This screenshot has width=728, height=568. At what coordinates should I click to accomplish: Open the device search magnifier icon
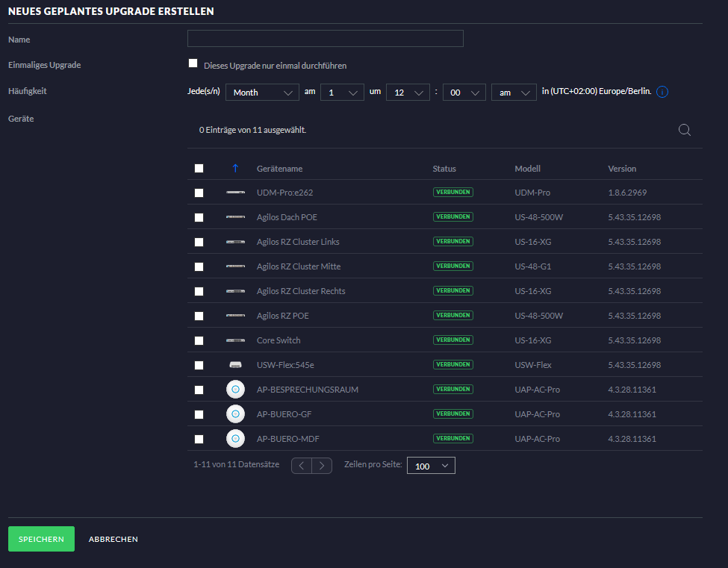685,130
